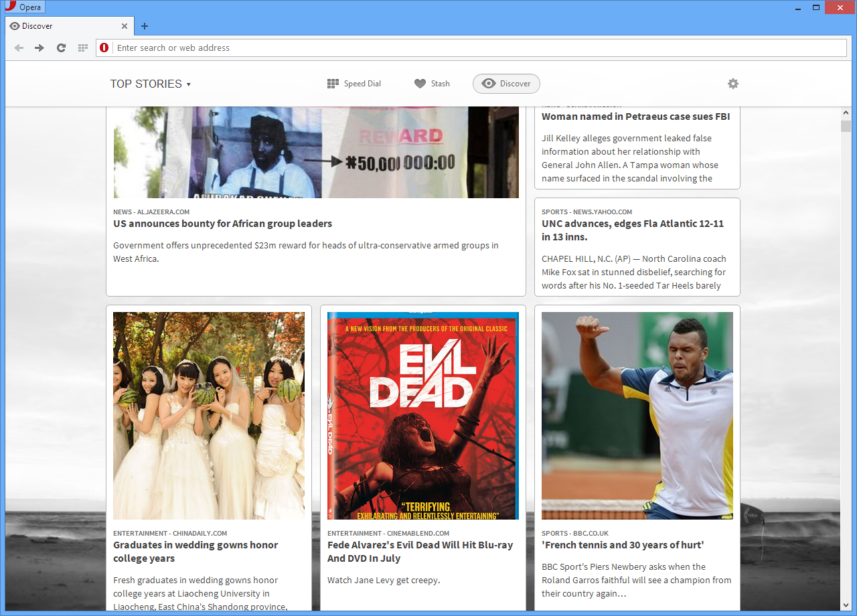
Task: Open the tennis player photo
Action: [637, 416]
